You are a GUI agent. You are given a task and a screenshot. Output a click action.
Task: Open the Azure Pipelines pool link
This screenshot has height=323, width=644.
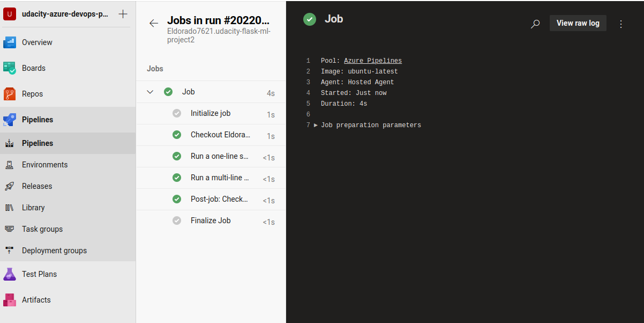click(372, 60)
